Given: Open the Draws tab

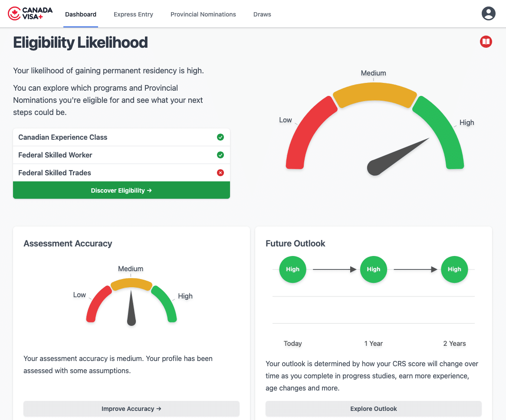Looking at the screenshot, I should click(x=262, y=14).
